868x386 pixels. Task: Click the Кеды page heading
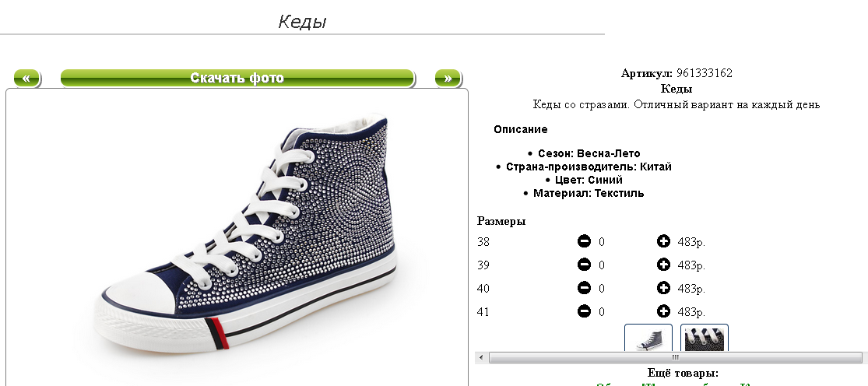point(302,22)
